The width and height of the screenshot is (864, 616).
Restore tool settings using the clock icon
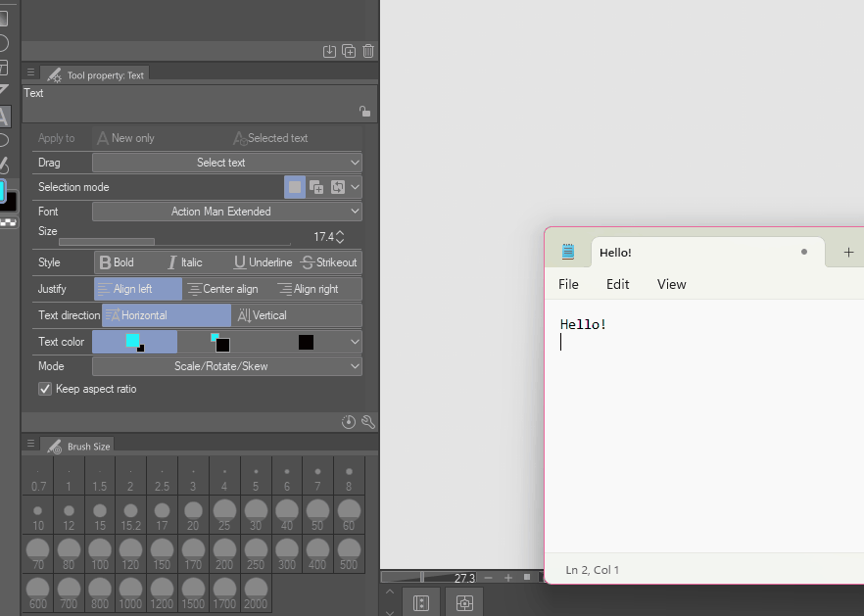pos(348,421)
